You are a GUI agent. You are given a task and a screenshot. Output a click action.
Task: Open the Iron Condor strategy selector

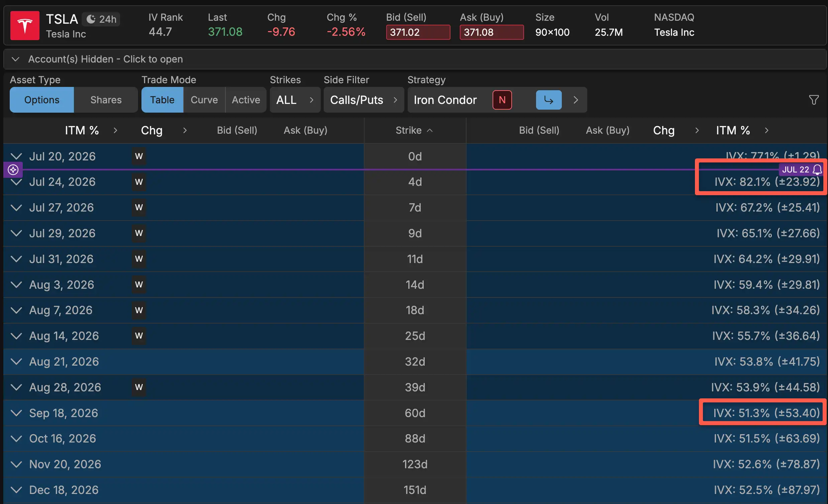[x=445, y=100]
